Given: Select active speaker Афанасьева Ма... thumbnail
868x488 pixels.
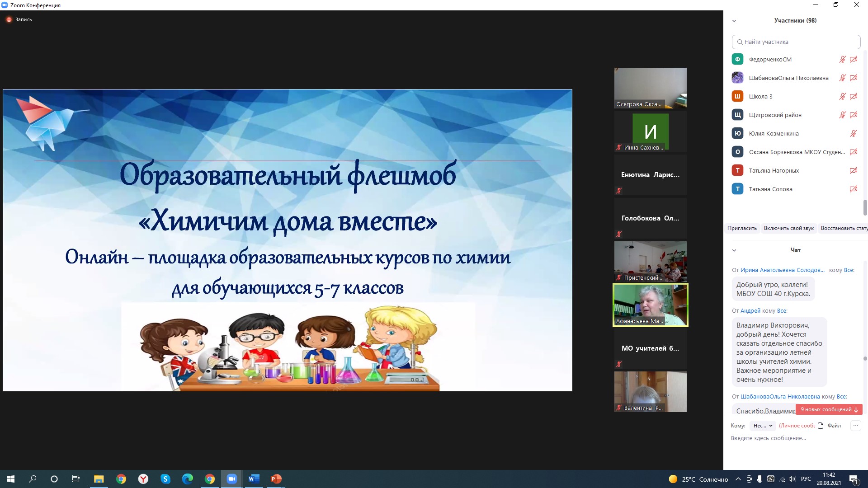Looking at the screenshot, I should pyautogui.click(x=650, y=305).
